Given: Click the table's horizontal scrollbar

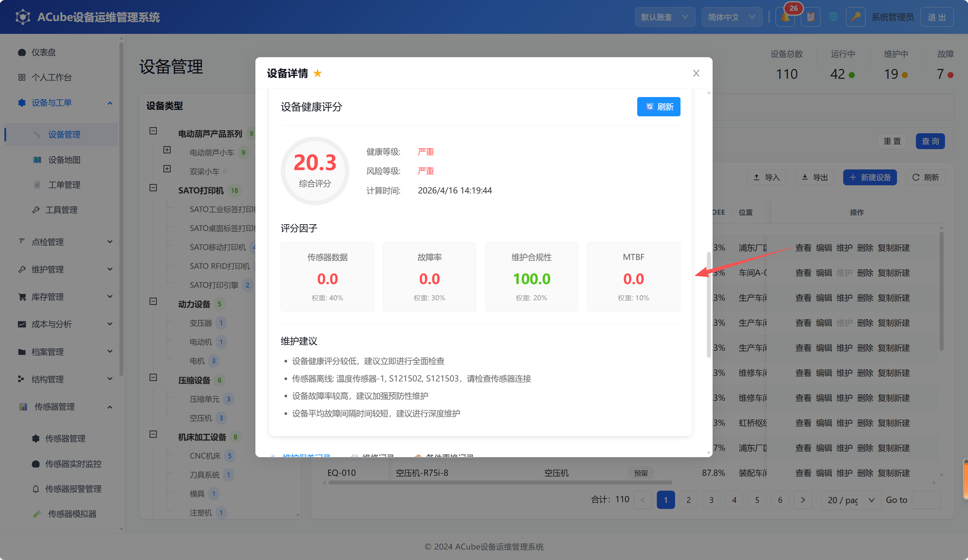Looking at the screenshot, I should [500, 483].
